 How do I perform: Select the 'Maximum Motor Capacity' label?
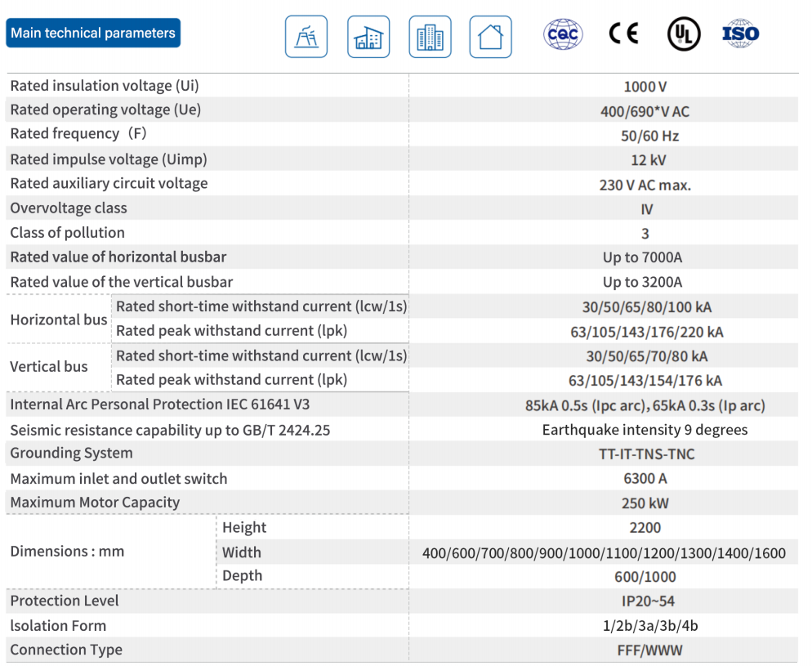tap(96, 503)
